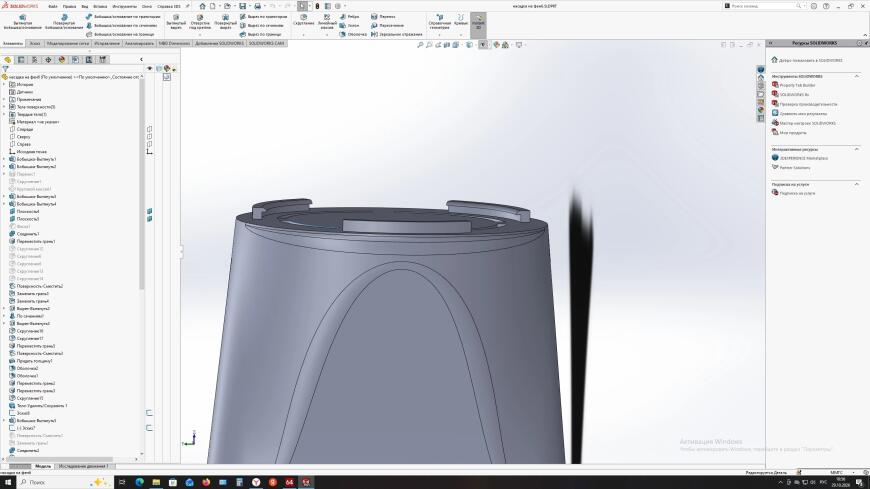Open the Hole Wizard tool

(200, 22)
